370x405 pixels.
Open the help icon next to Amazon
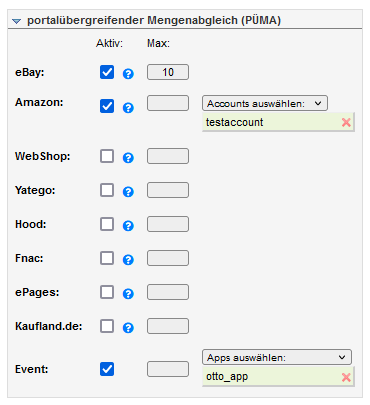point(128,108)
